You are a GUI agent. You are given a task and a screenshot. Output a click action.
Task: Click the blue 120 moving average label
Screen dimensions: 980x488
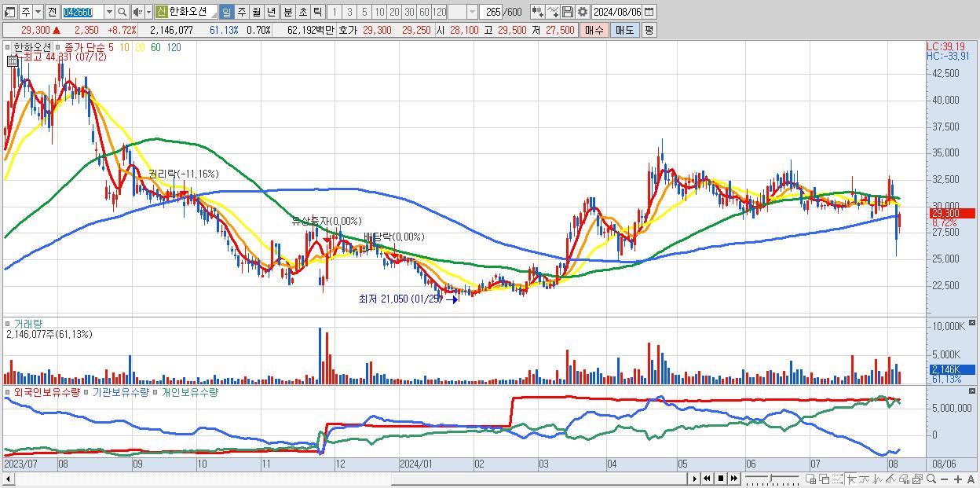(174, 47)
